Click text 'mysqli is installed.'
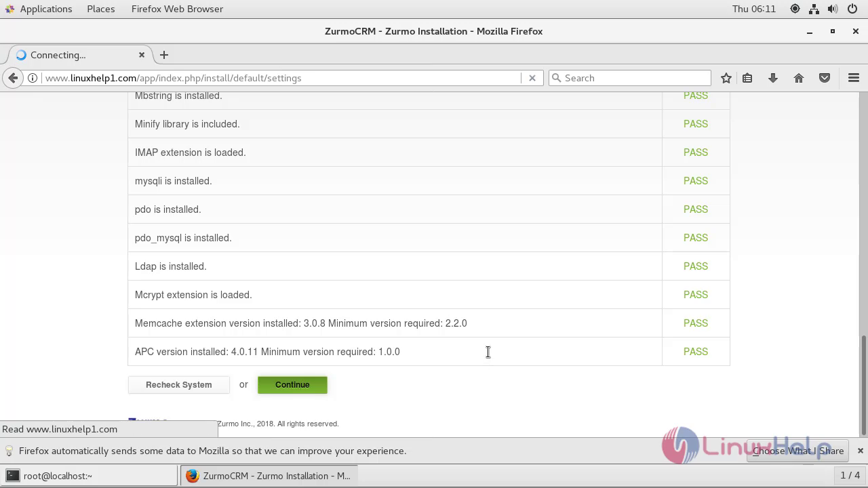Viewport: 868px width, 488px height. pos(174,181)
